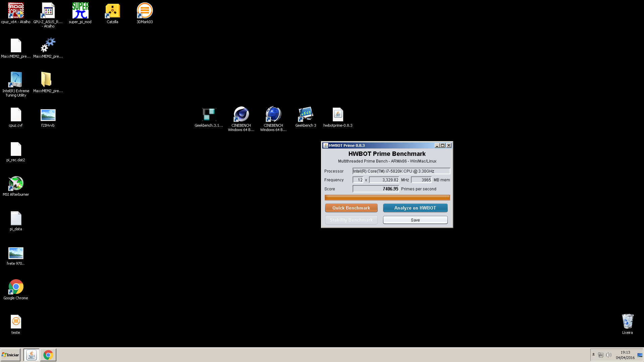Launch Intel Extreme Tuning Utility icon

click(16, 80)
